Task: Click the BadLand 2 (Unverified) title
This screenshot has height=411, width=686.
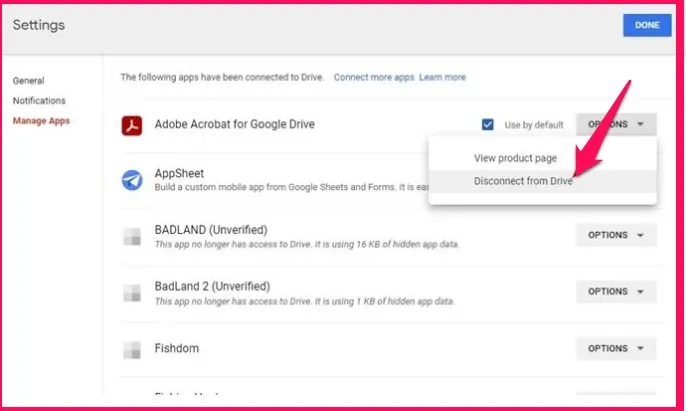Action: point(212,286)
